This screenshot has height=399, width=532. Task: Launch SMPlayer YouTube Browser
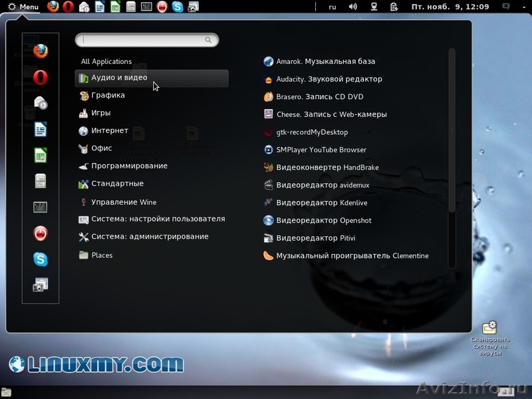click(315, 150)
